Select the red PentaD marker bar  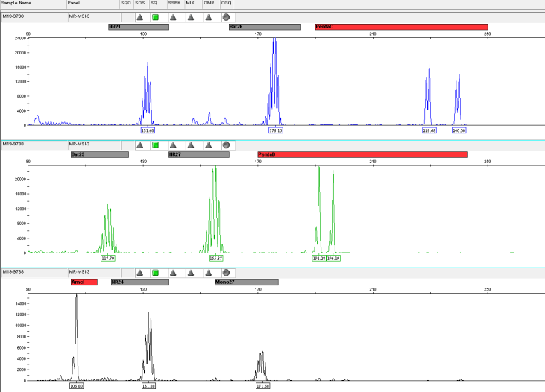pos(362,155)
